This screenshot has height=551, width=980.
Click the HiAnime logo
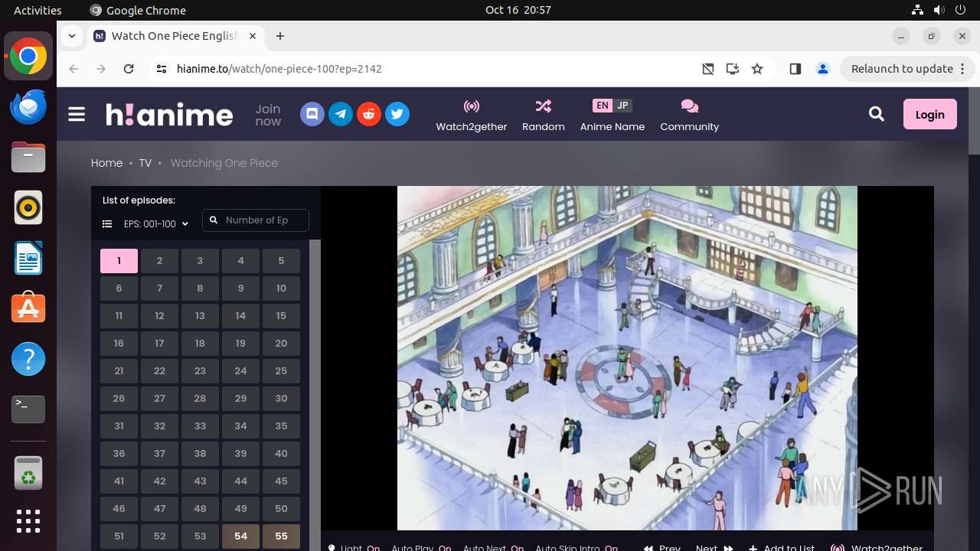169,115
